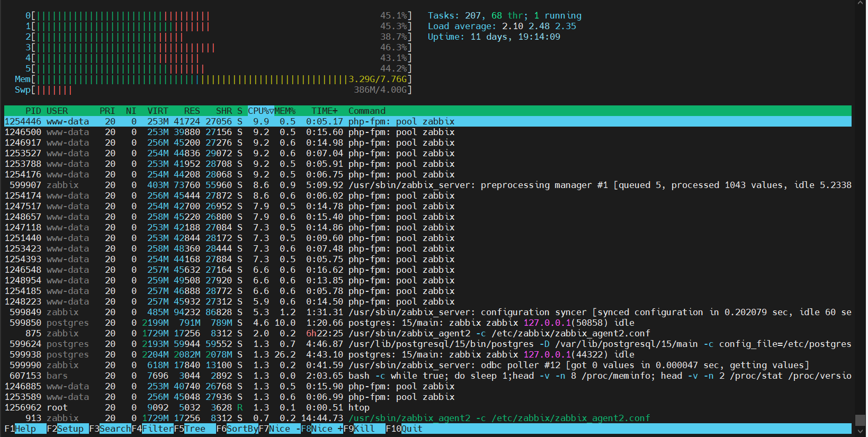The image size is (868, 437).
Task: Select process row PID 1248954
Action: pyautogui.click(x=428, y=280)
